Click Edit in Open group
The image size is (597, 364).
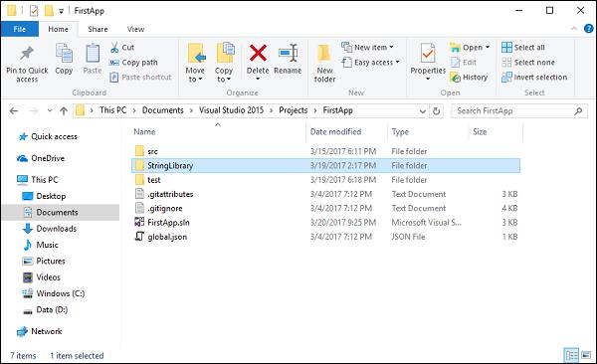tap(464, 63)
